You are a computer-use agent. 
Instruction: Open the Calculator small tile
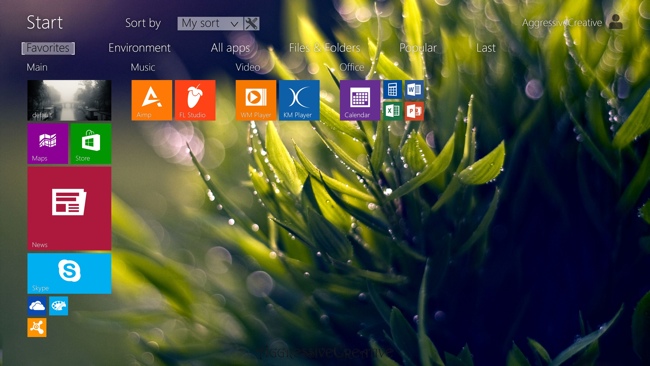tap(393, 89)
